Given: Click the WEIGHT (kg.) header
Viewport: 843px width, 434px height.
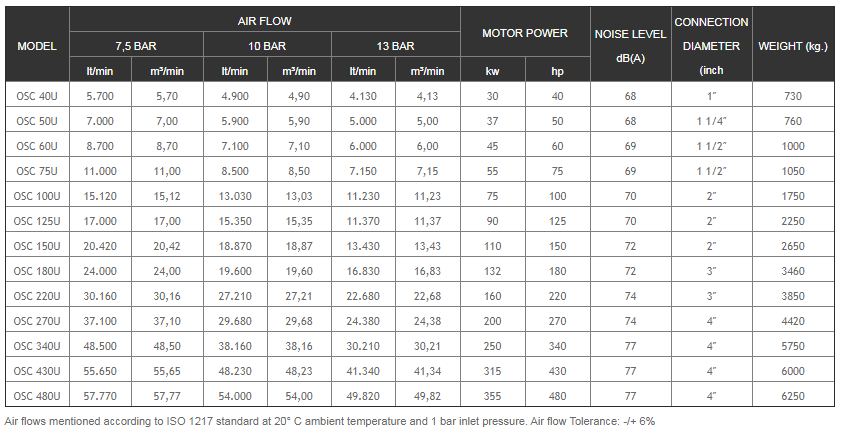Looking at the screenshot, I should point(794,46).
